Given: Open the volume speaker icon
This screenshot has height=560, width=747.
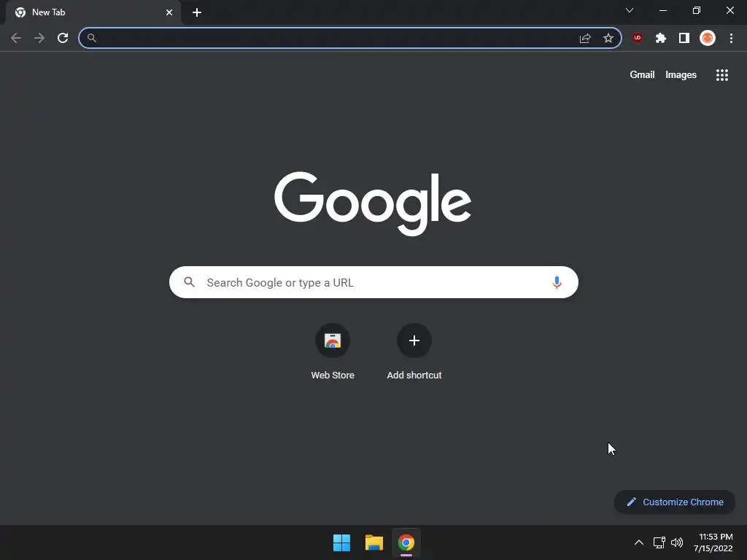Looking at the screenshot, I should (677, 542).
